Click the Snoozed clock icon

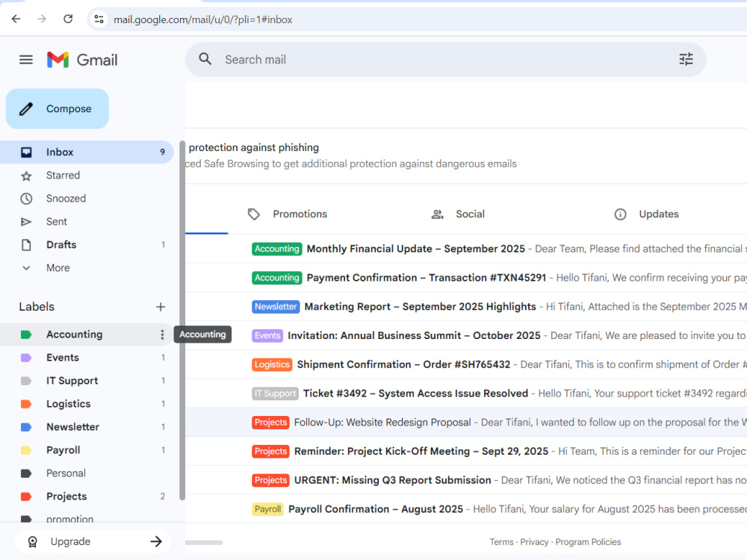point(26,199)
